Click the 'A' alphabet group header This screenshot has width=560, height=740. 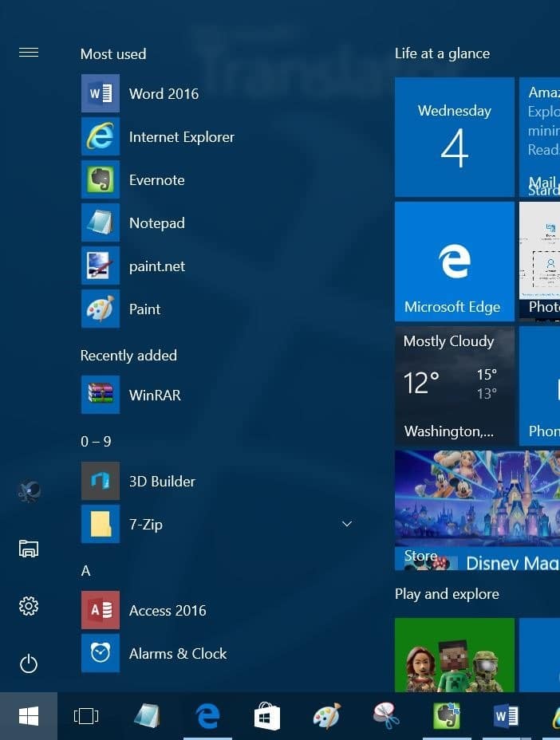point(85,571)
